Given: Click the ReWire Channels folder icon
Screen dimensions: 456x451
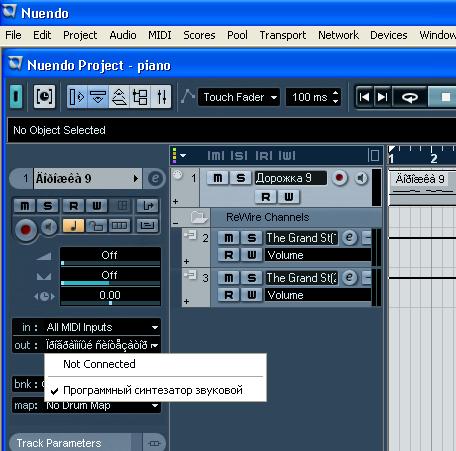Looking at the screenshot, I should [199, 217].
